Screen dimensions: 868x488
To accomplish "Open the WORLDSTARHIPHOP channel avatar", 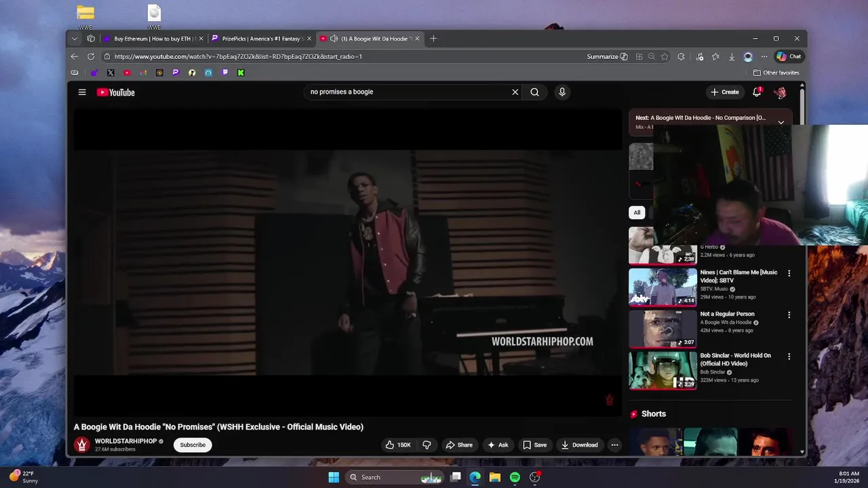I will pos(82,445).
